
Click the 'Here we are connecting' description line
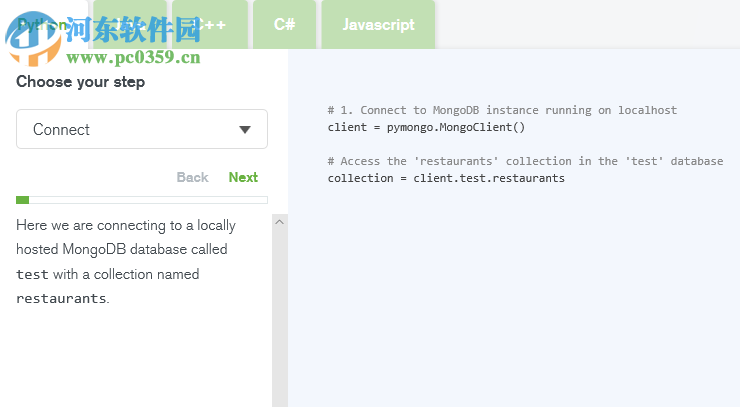coord(126,226)
